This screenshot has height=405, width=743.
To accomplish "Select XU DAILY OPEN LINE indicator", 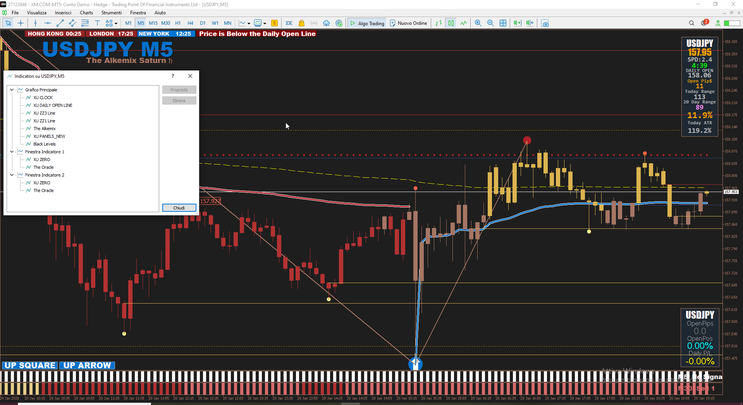I will pos(53,105).
